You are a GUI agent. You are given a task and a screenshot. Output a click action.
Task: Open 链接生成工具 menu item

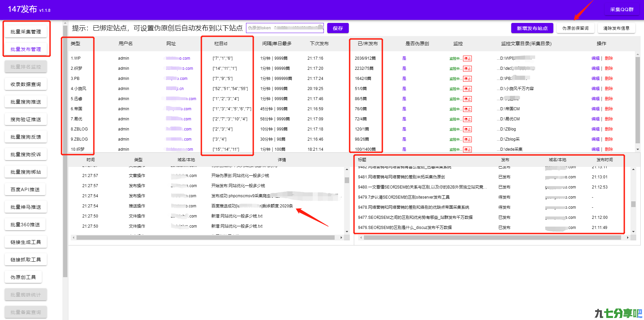pos(26,242)
